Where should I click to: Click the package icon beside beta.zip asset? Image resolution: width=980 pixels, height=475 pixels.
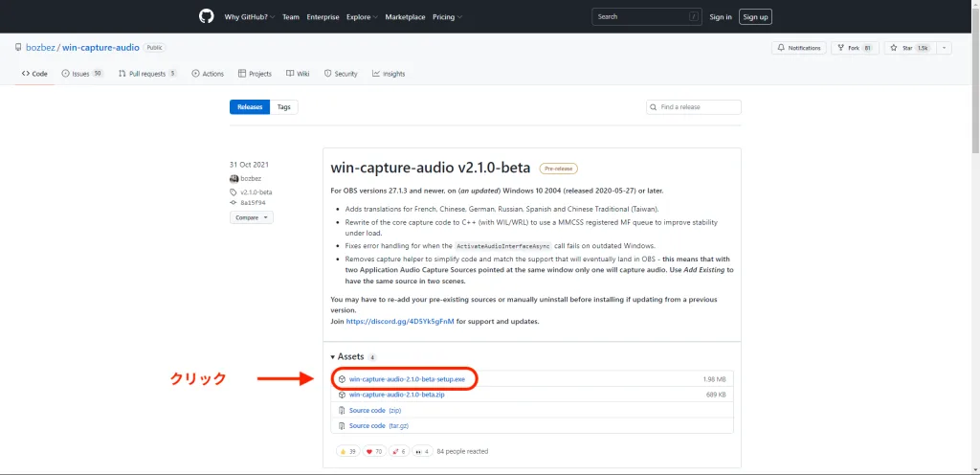[x=342, y=395]
